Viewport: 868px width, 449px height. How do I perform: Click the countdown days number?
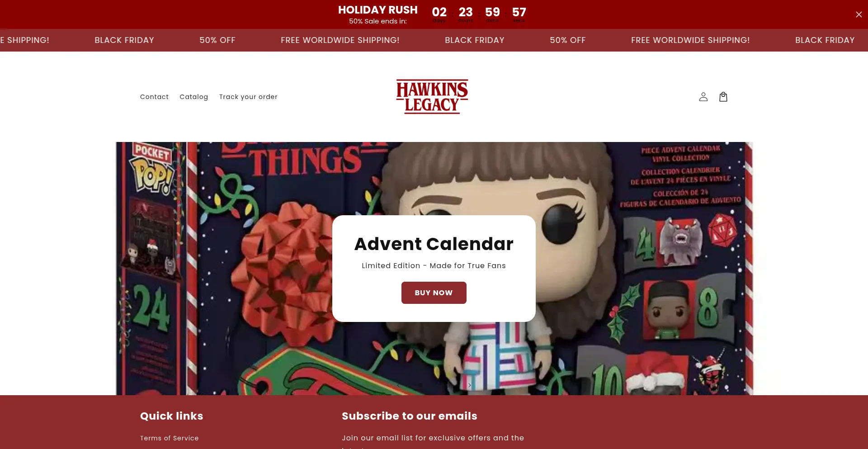pyautogui.click(x=439, y=12)
